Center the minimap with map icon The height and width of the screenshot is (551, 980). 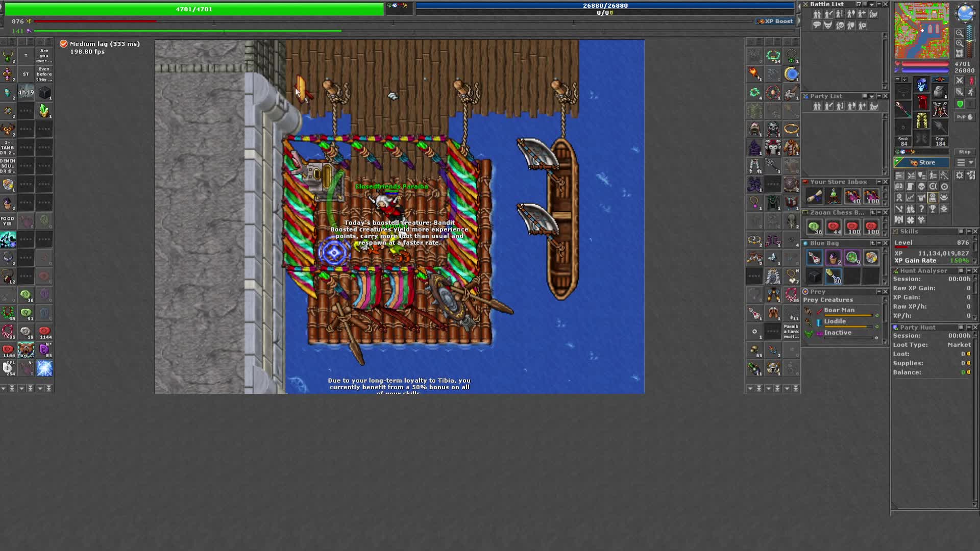[960, 53]
